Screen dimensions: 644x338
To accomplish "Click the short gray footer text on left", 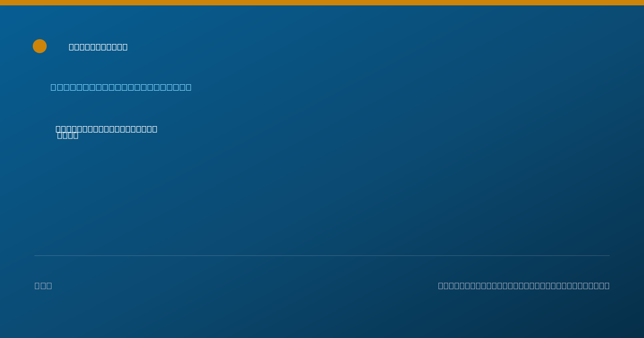I will (43, 285).
